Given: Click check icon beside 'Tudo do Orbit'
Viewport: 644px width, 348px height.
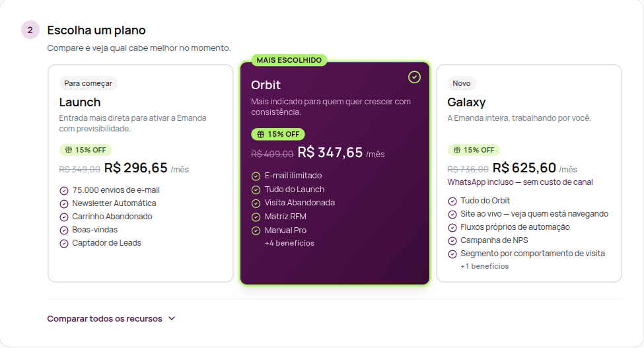Looking at the screenshot, I should point(452,201).
